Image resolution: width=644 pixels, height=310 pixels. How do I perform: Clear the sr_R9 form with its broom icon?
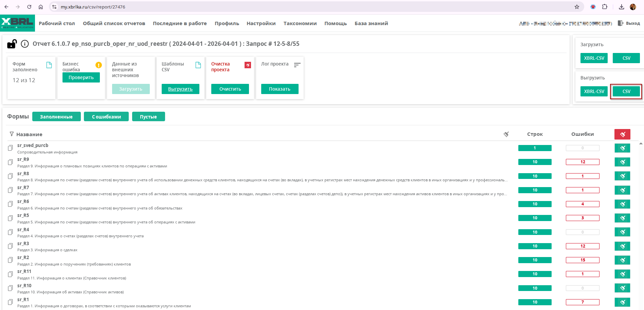(622, 162)
